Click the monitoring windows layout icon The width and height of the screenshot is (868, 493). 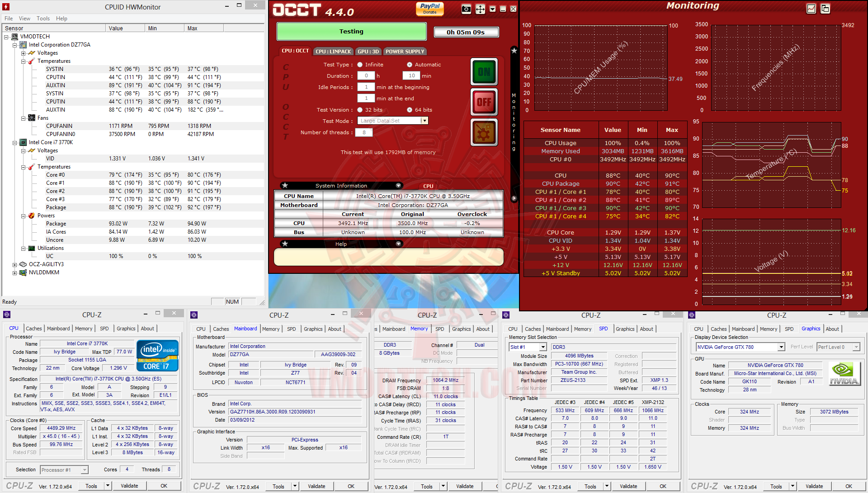(825, 9)
